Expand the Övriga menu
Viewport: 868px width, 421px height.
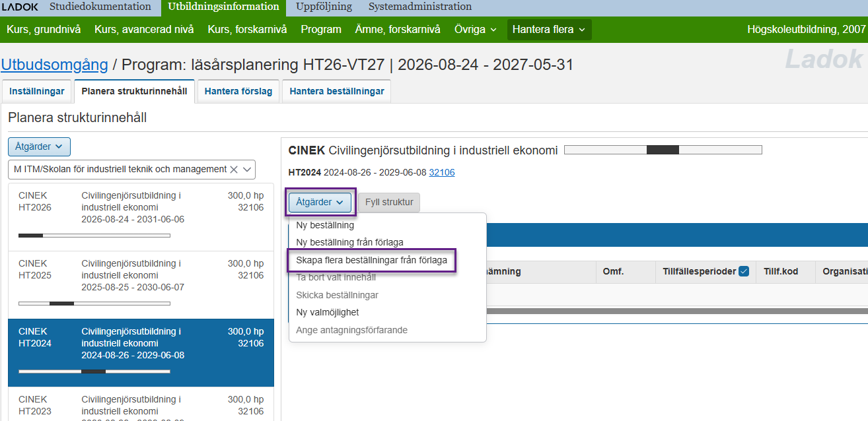pos(475,29)
